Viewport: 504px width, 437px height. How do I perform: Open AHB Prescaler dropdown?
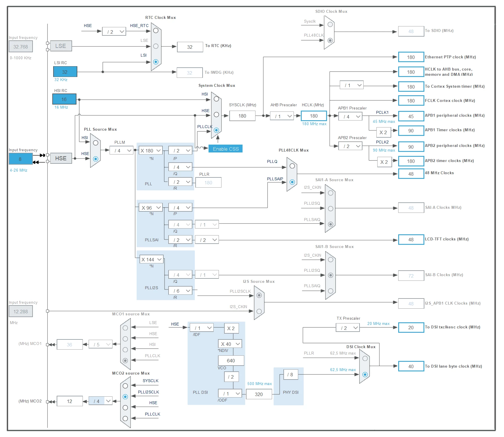(282, 116)
